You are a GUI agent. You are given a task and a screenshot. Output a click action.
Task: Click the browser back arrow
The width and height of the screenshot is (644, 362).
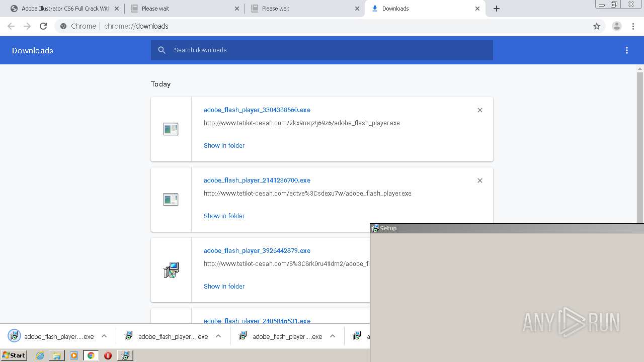(x=11, y=26)
